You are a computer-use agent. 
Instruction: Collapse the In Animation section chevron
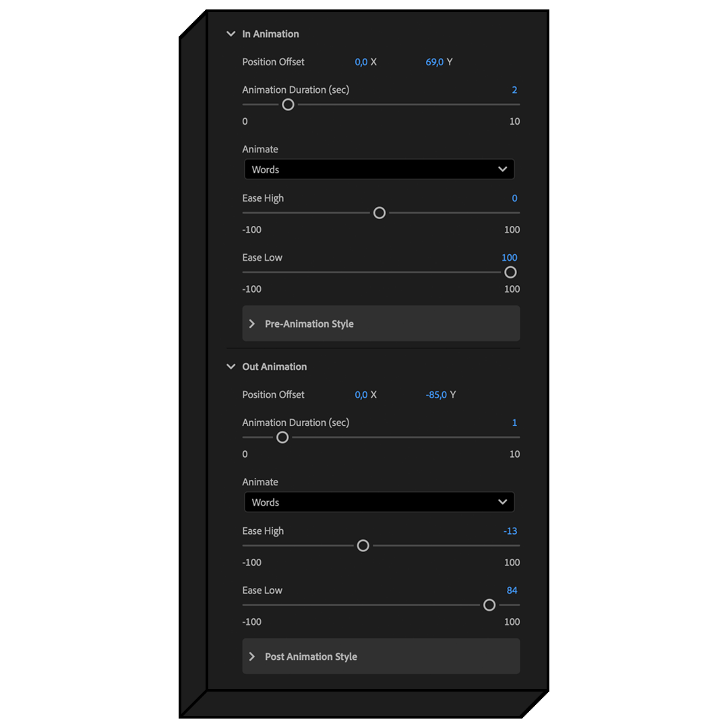(x=231, y=34)
